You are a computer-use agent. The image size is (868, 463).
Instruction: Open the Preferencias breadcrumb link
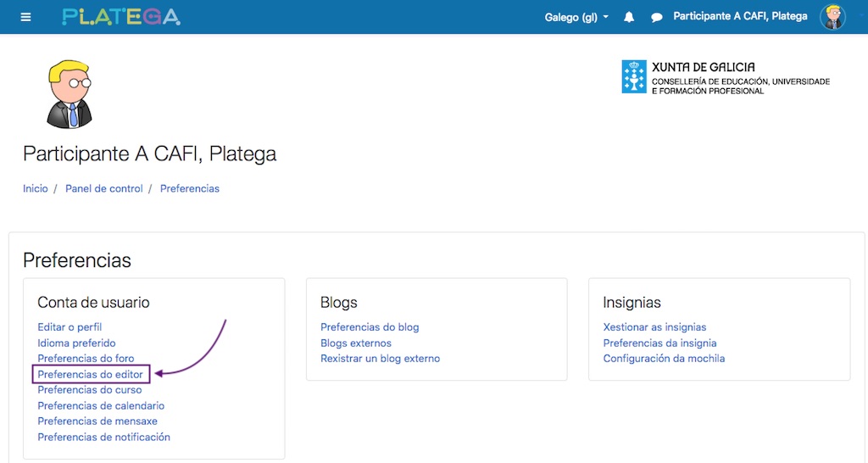tap(190, 188)
